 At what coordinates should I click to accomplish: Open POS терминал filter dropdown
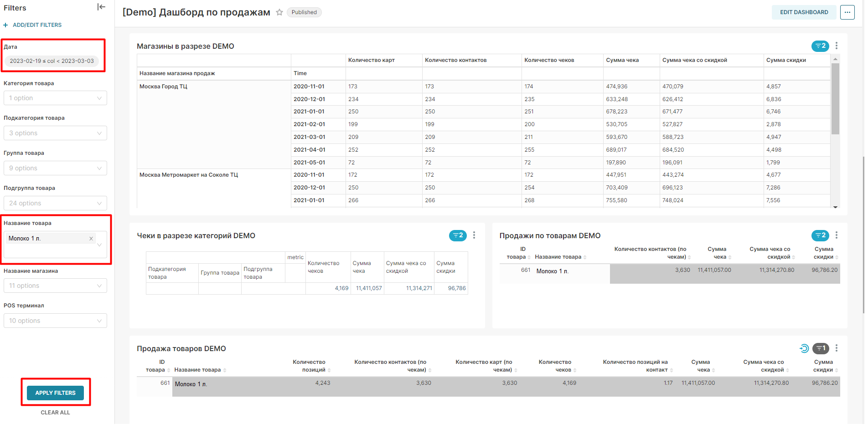pyautogui.click(x=55, y=321)
